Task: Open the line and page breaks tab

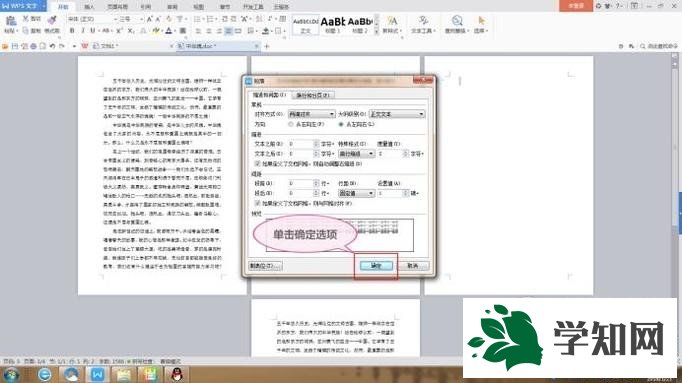Action: coord(313,95)
